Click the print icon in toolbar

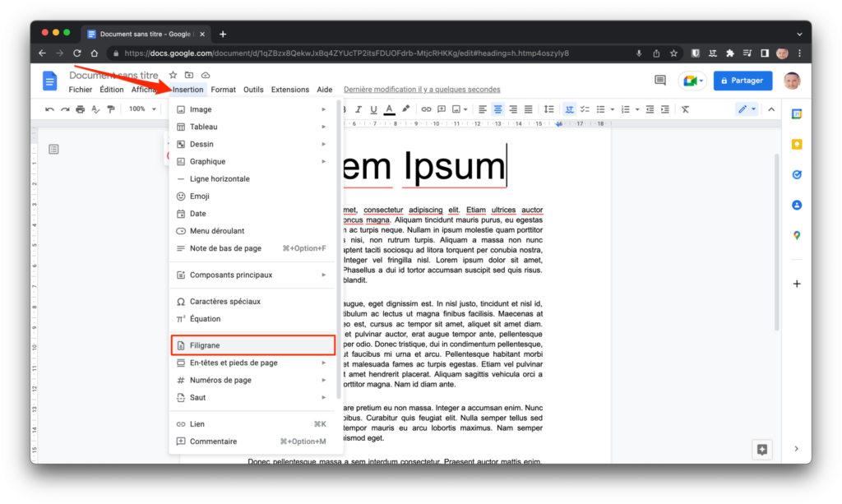click(80, 109)
